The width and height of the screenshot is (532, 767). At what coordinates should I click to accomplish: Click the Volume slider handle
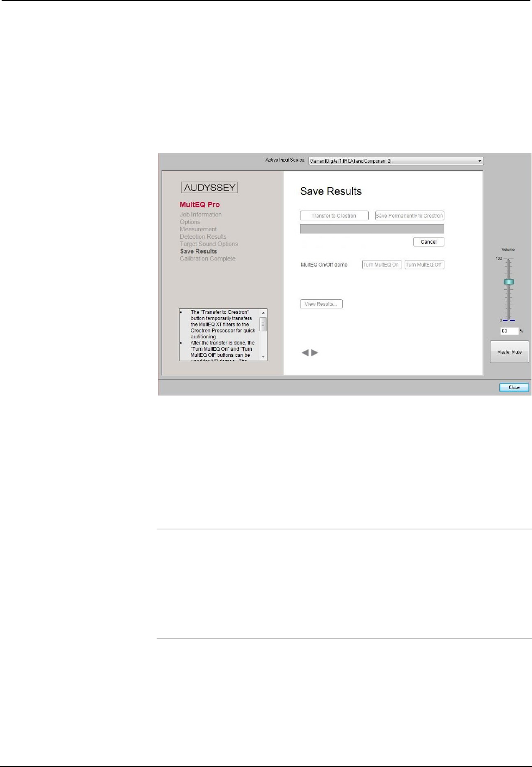[509, 282]
